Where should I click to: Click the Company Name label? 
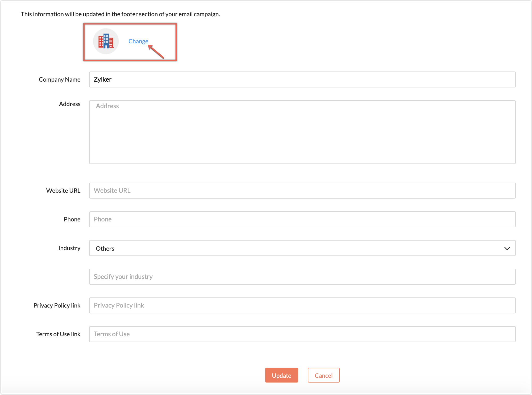point(60,79)
